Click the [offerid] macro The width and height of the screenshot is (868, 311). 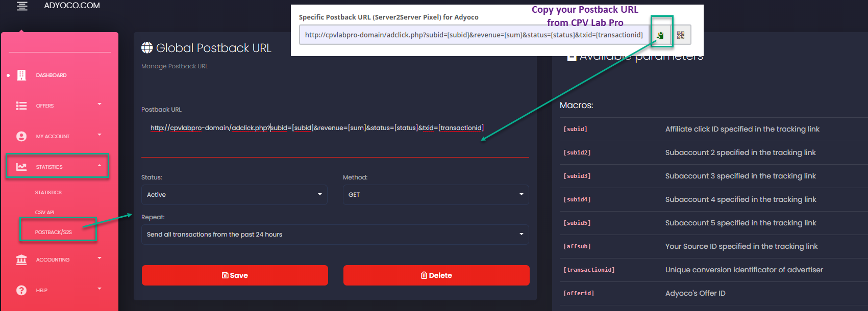point(579,294)
